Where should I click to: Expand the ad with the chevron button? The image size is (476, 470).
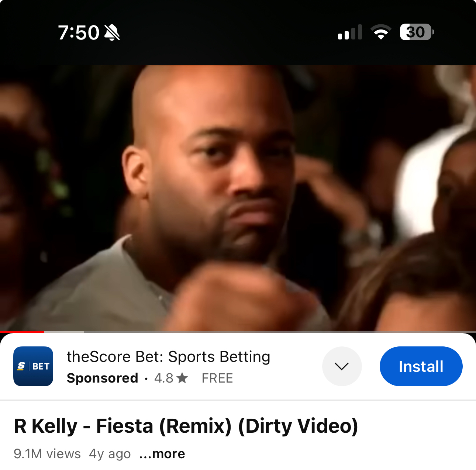click(342, 366)
